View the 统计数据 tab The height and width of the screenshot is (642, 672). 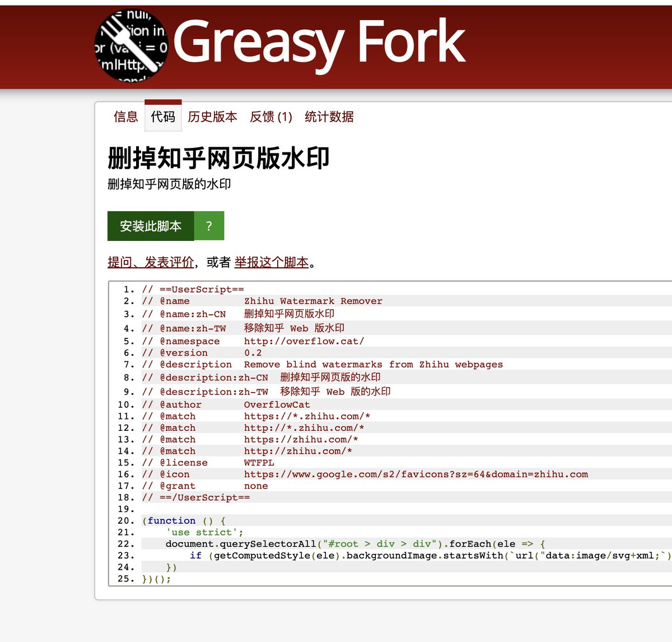pyautogui.click(x=329, y=117)
